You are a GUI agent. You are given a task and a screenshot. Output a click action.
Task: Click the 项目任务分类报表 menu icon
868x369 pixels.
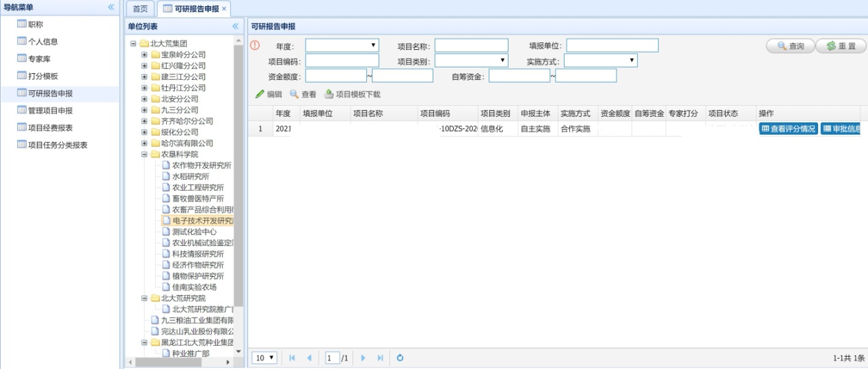click(x=22, y=144)
